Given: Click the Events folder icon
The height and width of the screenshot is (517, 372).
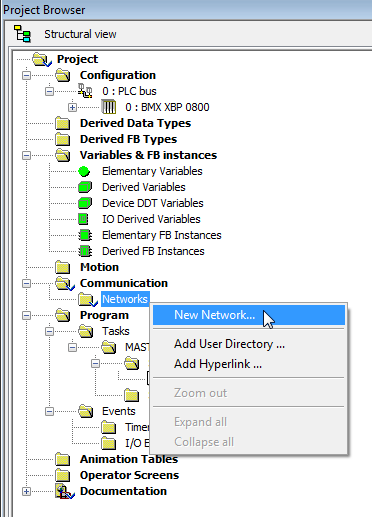Looking at the screenshot, I should coord(86,411).
